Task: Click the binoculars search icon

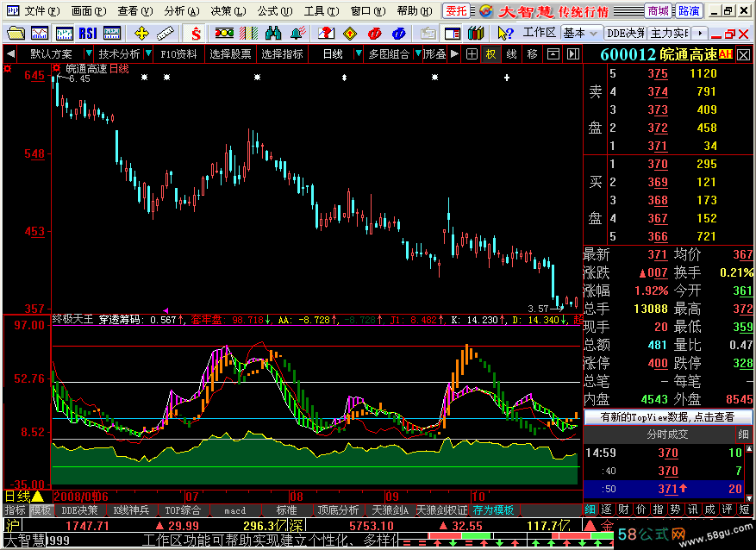Action: (x=273, y=34)
